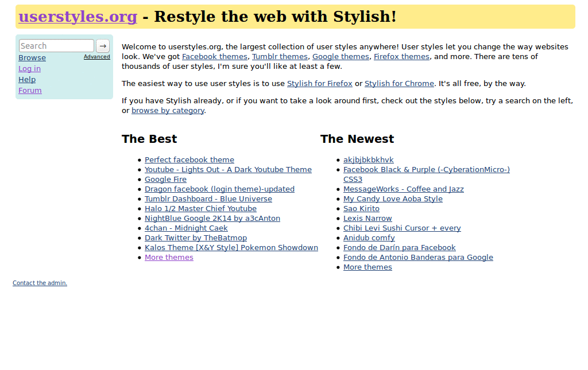The height and width of the screenshot is (370, 588).
Task: Open Firefox themes link
Action: point(401,57)
